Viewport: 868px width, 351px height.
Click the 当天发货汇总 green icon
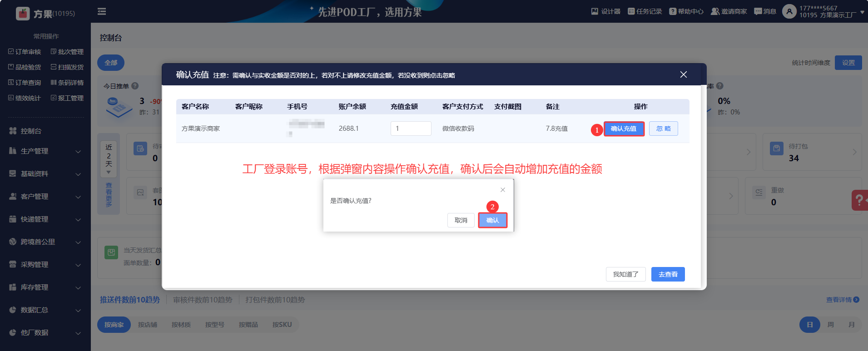(111, 252)
